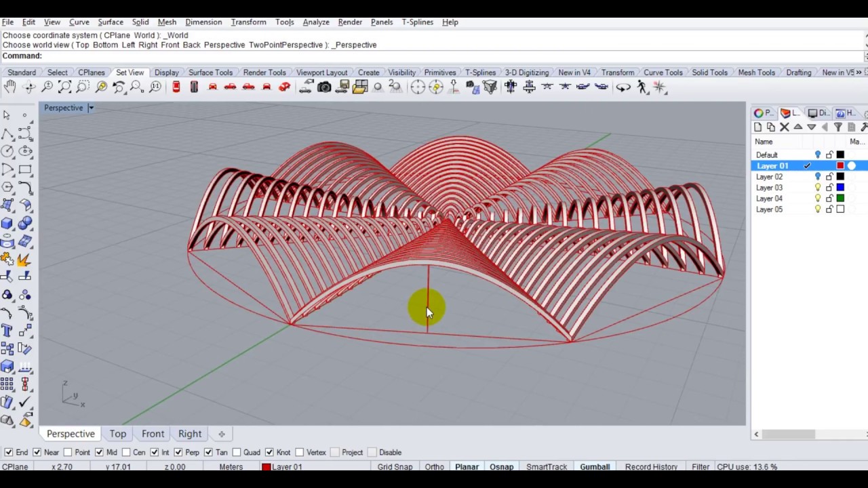This screenshot has width=868, height=488.
Task: Select the Text object T tool
Action: click(7, 331)
